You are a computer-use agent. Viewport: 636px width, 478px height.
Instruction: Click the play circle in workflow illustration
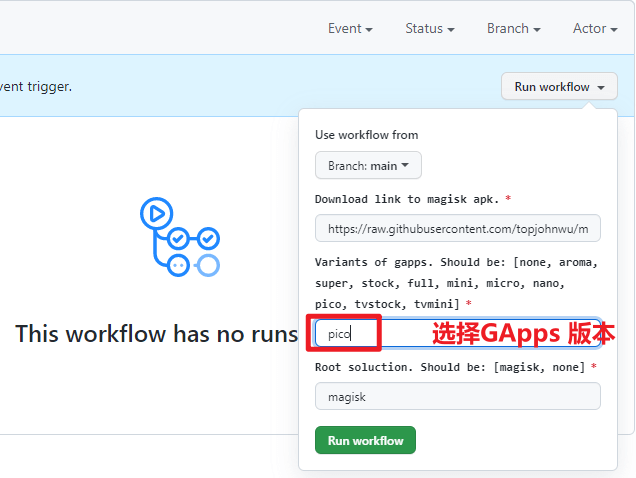click(156, 212)
